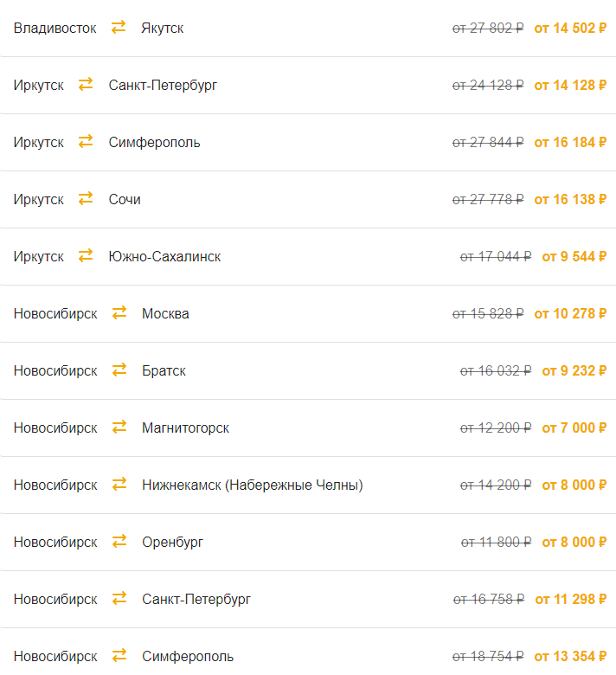The image size is (616, 675).
Task: Choose the 'от 10 278 ₽' Москва fare
Action: click(x=570, y=314)
